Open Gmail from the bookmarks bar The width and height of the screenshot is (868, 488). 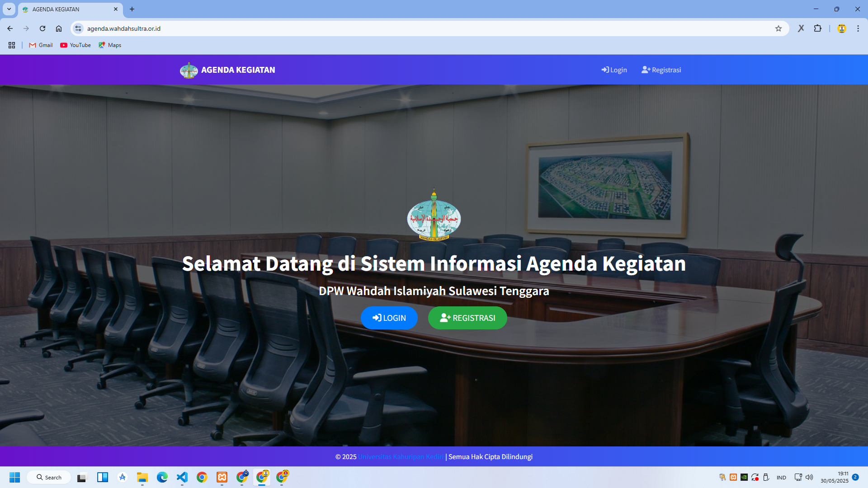(40, 45)
